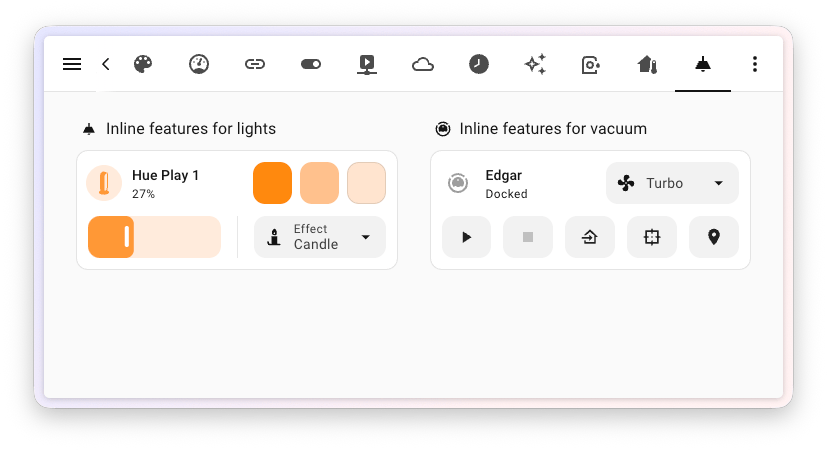
Task: Open the Turbo fan speed dropdown
Action: [x=672, y=183]
